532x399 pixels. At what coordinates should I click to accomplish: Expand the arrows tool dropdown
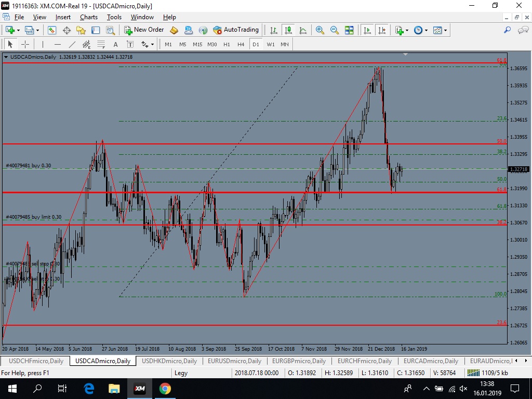[152, 45]
